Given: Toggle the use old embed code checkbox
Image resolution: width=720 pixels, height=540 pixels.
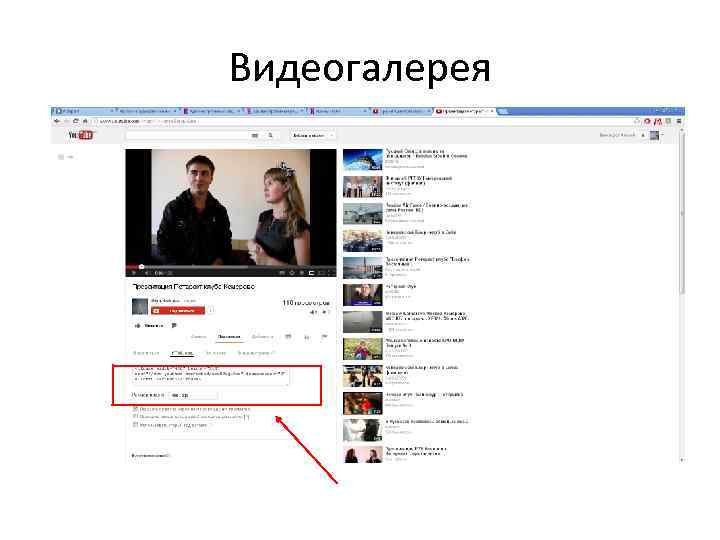Looking at the screenshot, I should click(x=135, y=425).
